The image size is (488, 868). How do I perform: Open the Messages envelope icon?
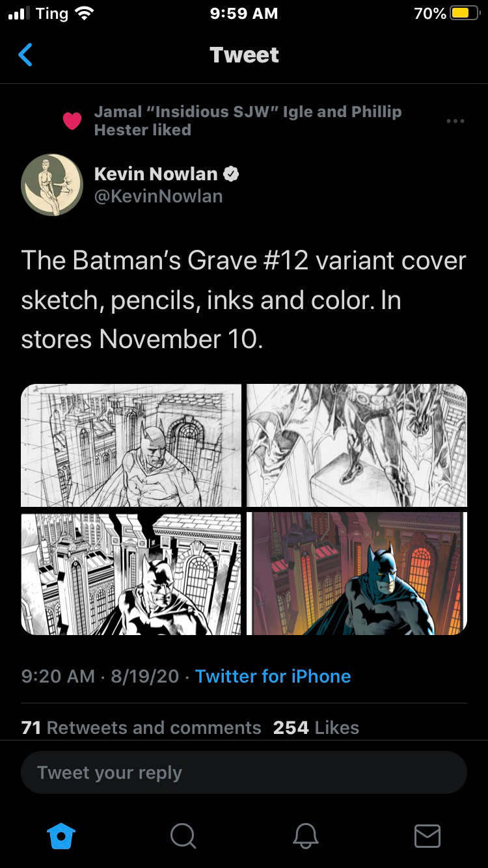point(427,835)
